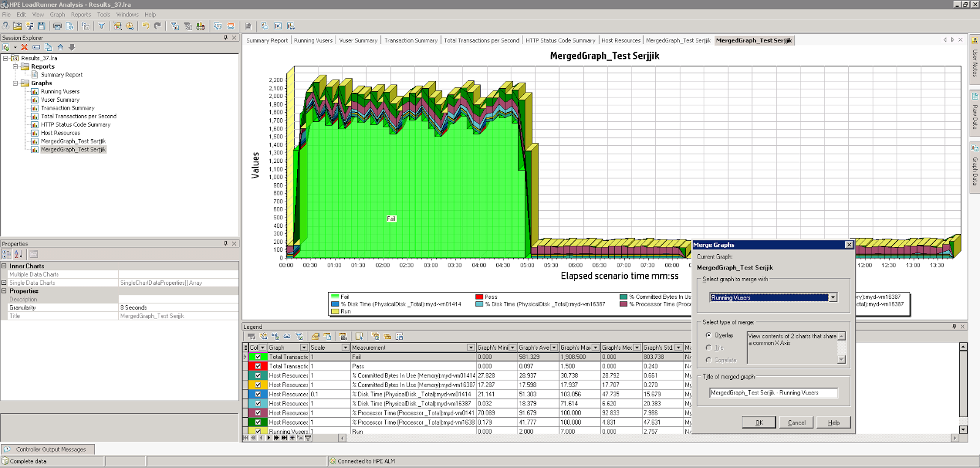980x468 pixels.
Task: Collapse the Graphs tree node
Action: point(15,83)
